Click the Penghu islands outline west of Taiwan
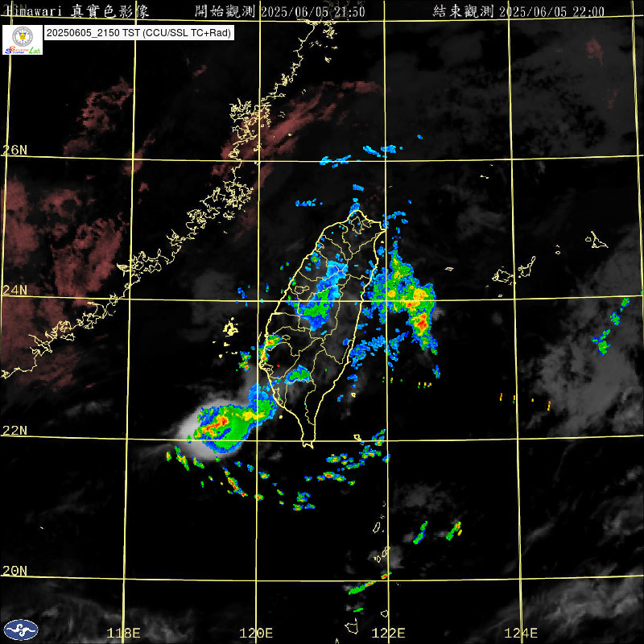Screen dimensions: 644x644 coord(230,328)
